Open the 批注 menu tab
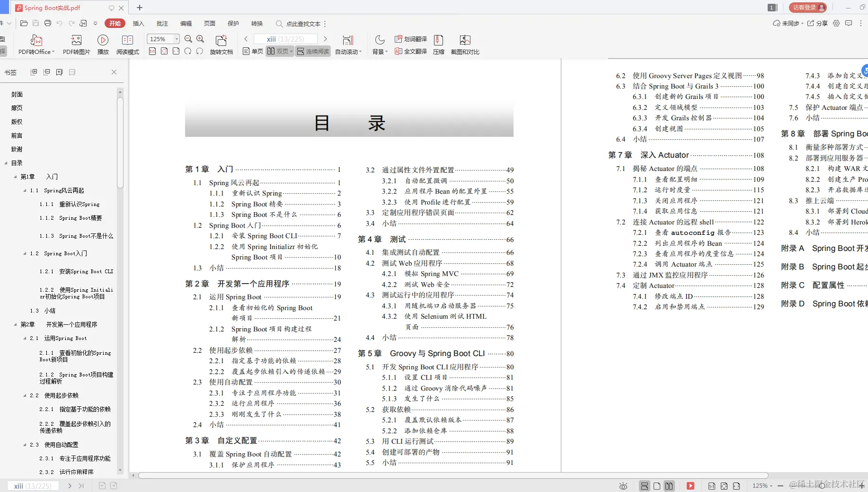The width and height of the screenshot is (868, 492). pos(161,23)
